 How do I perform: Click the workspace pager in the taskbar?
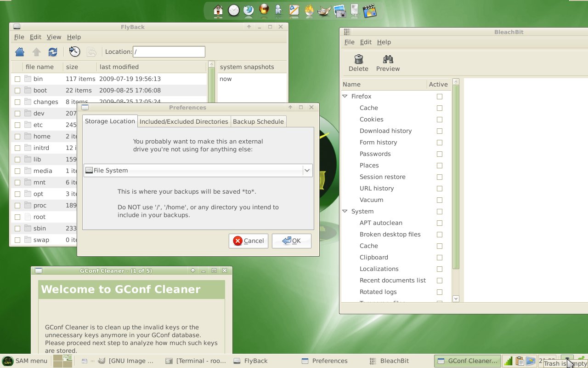pyautogui.click(x=62, y=361)
